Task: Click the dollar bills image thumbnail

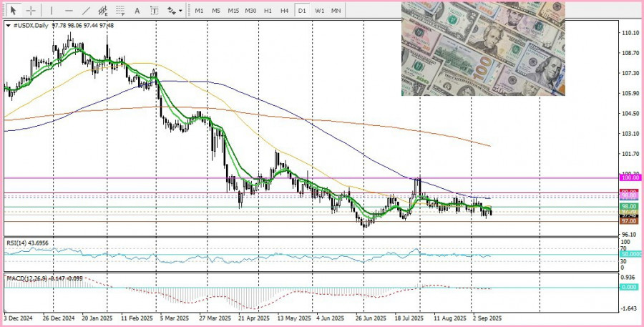Action: [482, 49]
